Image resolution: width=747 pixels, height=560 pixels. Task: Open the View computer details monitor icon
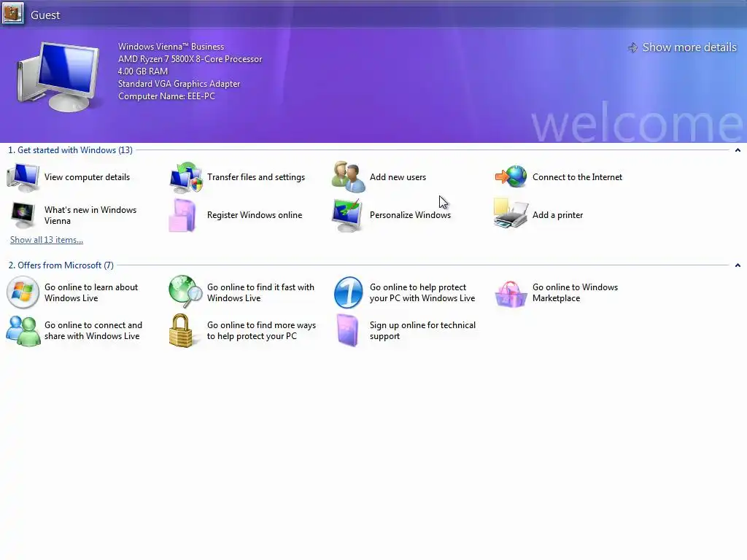coord(23,177)
